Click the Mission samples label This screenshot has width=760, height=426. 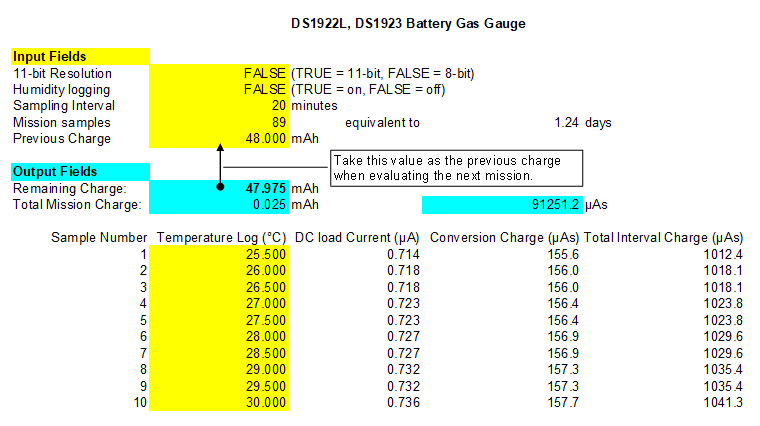(62, 123)
